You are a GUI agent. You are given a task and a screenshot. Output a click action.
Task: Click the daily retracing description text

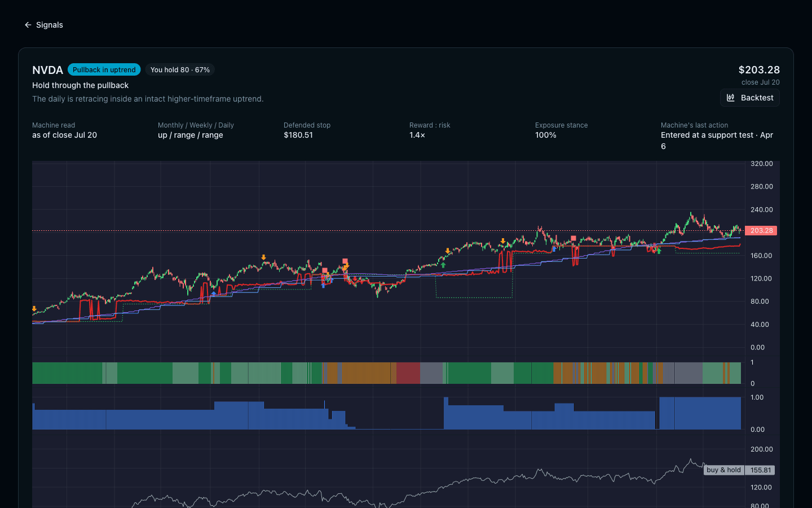pyautogui.click(x=148, y=99)
